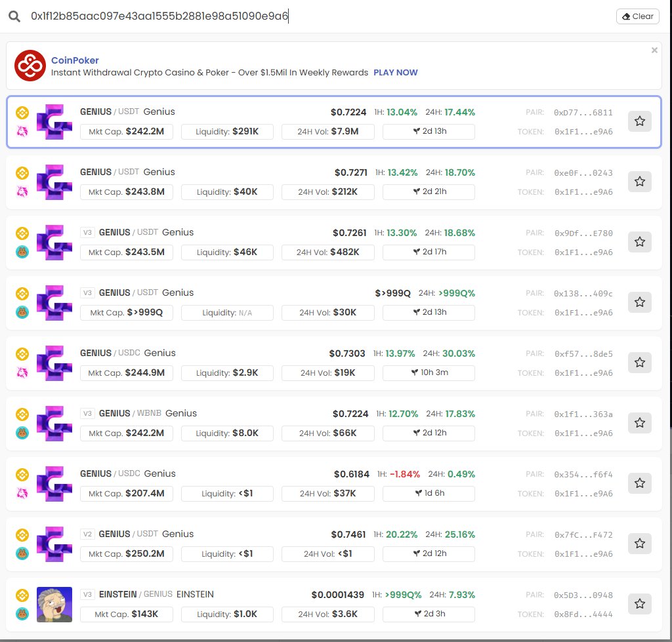Click the Uniswap exchange icon in 0xe0F...0243 row
This screenshot has width=672, height=642.
22,191
